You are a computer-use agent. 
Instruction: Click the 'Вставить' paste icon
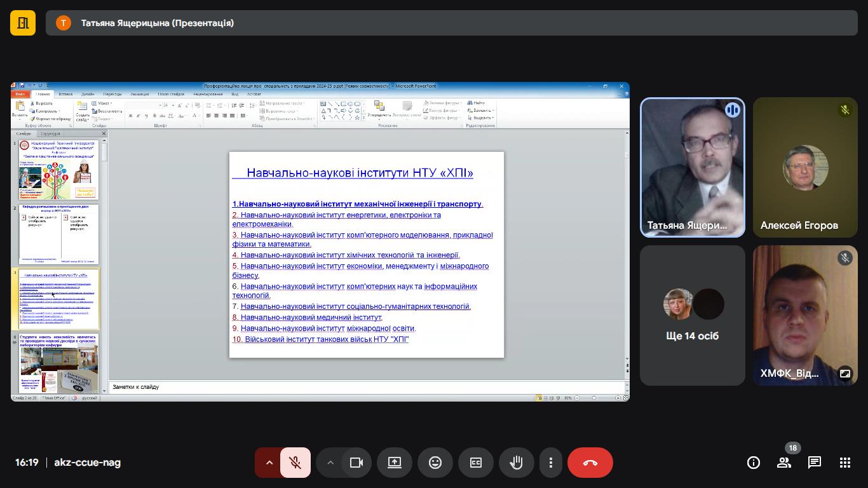[20, 109]
